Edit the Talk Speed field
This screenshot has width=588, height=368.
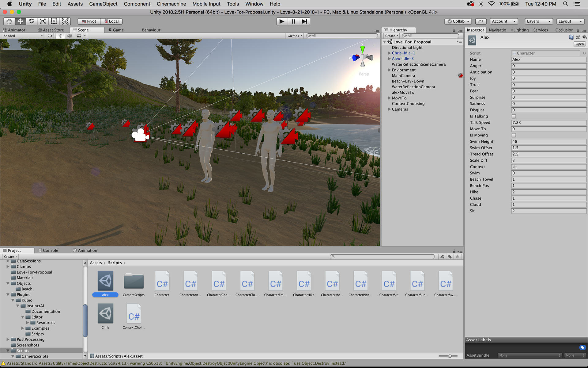point(548,123)
